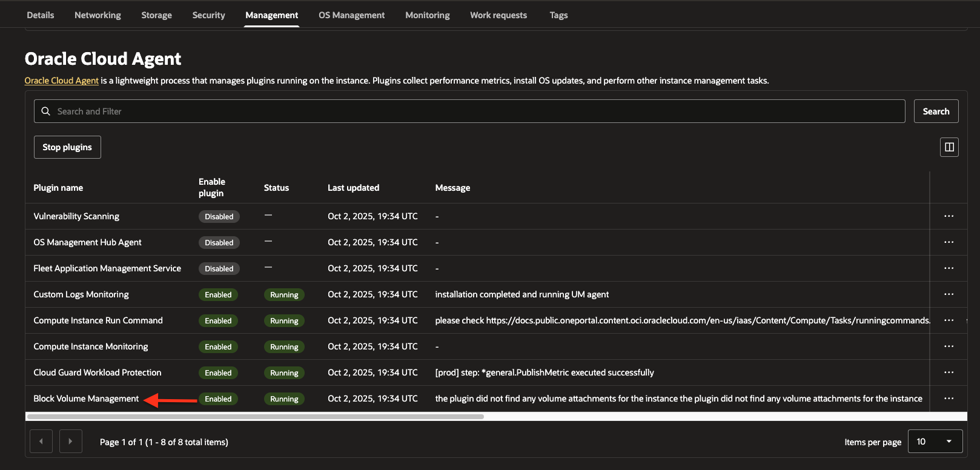980x470 pixels.
Task: Switch to the Monitoring tab
Action: pyautogui.click(x=427, y=15)
